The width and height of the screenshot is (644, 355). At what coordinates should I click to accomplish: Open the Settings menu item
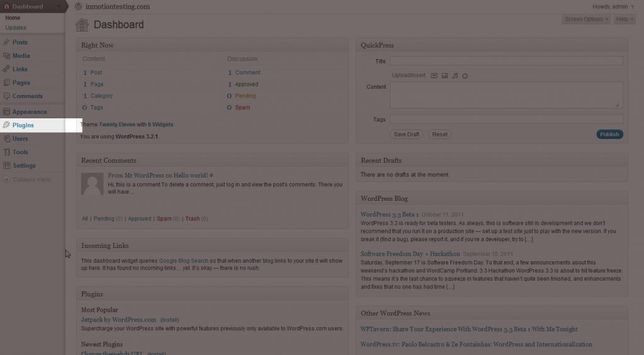point(24,166)
